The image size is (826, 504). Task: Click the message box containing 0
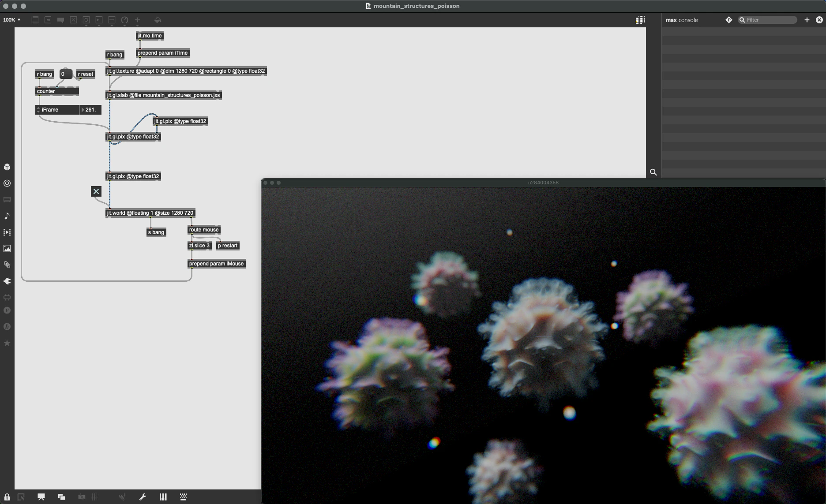click(65, 74)
